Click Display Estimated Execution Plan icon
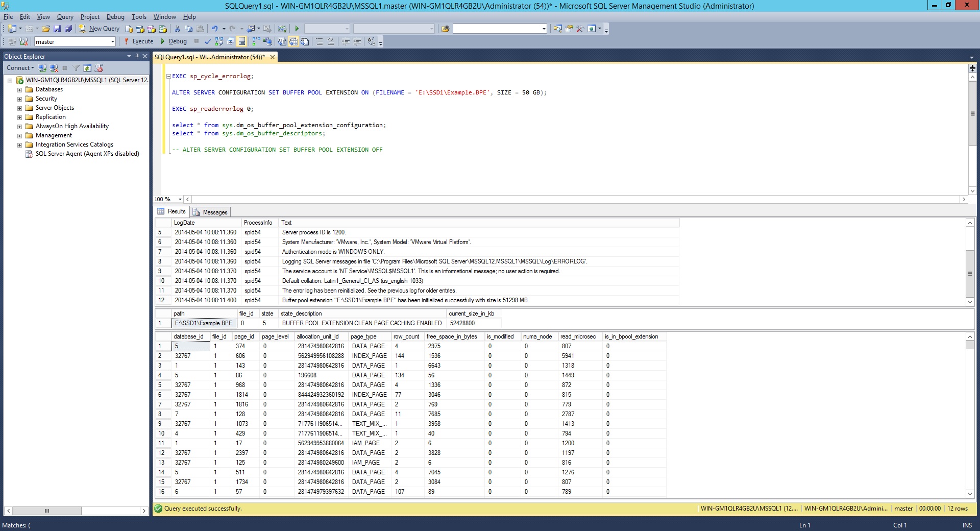 coord(219,42)
